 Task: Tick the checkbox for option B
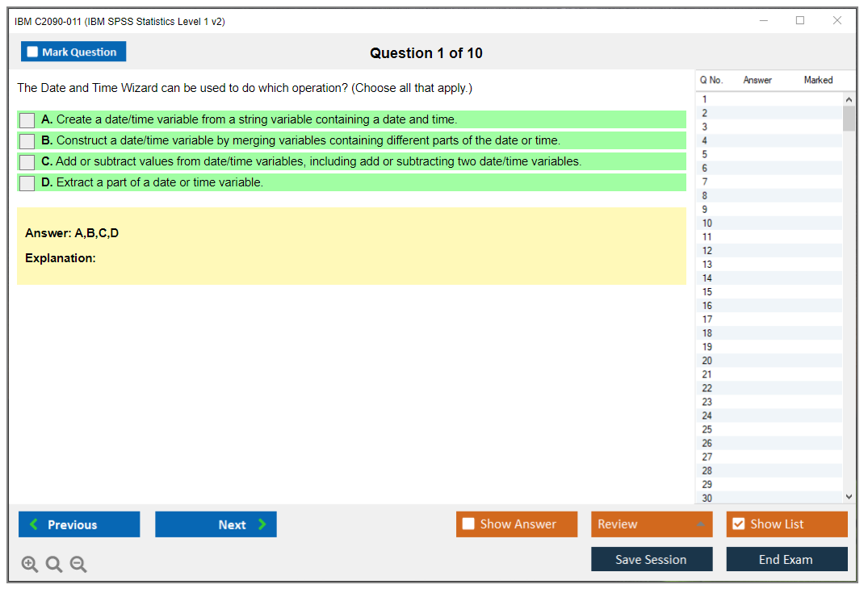pos(27,141)
